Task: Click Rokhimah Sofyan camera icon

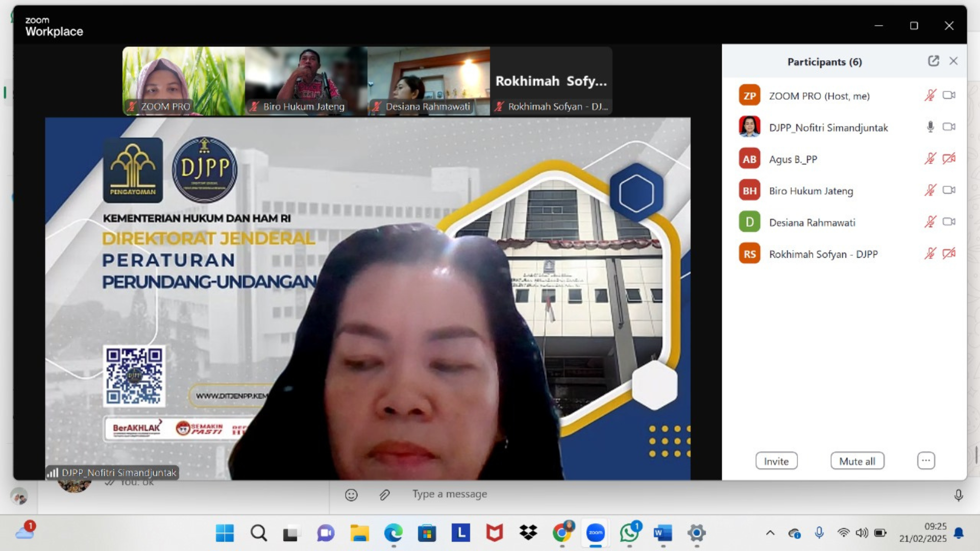Action: click(x=949, y=254)
